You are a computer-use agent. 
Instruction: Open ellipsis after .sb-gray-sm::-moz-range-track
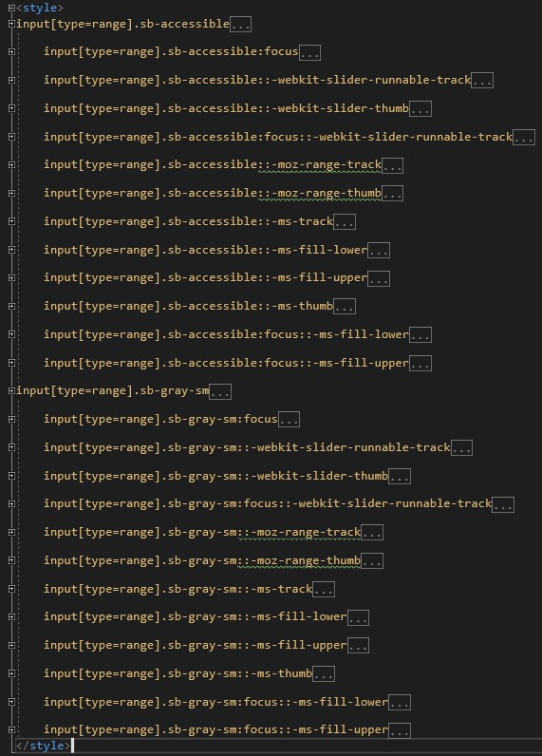click(x=372, y=533)
